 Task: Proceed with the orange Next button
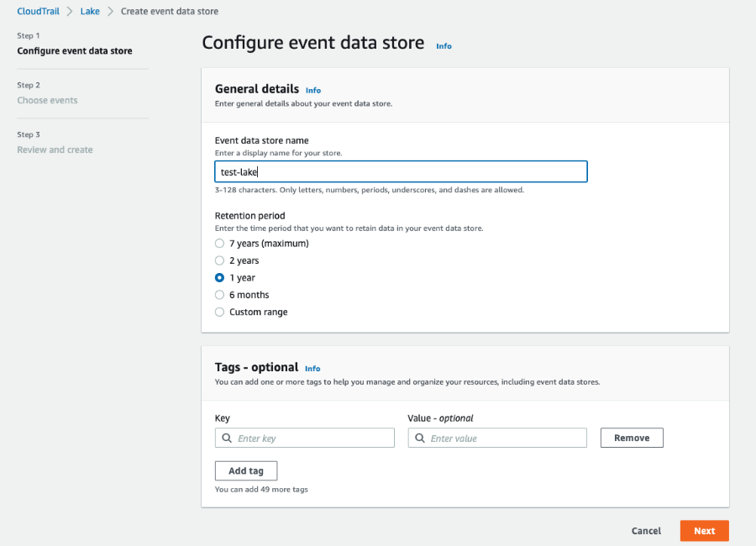705,531
